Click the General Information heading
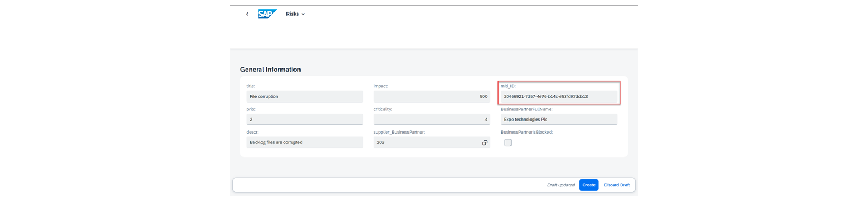 [270, 70]
